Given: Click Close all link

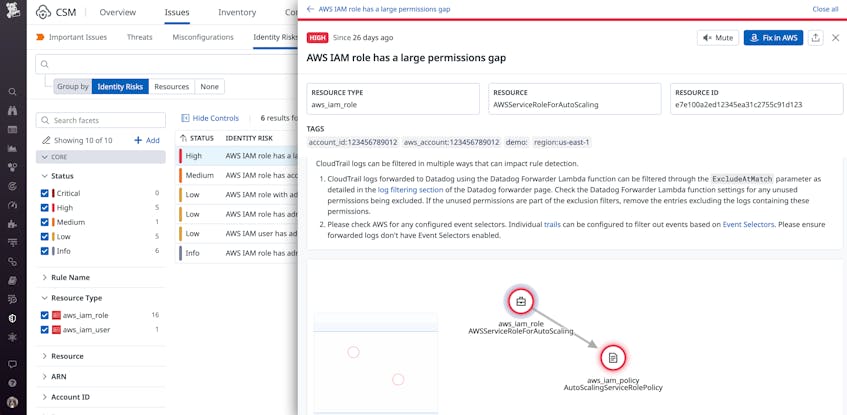Looking at the screenshot, I should (825, 9).
